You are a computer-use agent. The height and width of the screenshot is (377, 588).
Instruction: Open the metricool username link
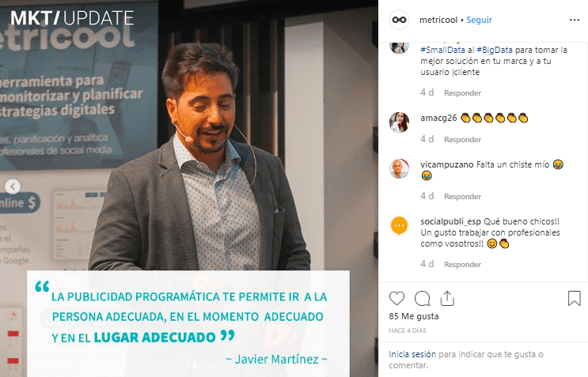pyautogui.click(x=438, y=20)
